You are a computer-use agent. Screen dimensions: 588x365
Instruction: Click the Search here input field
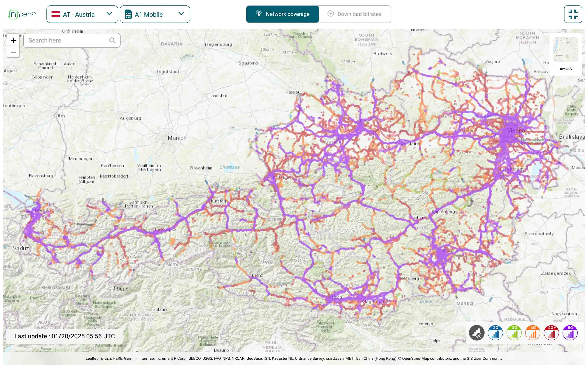(x=72, y=40)
